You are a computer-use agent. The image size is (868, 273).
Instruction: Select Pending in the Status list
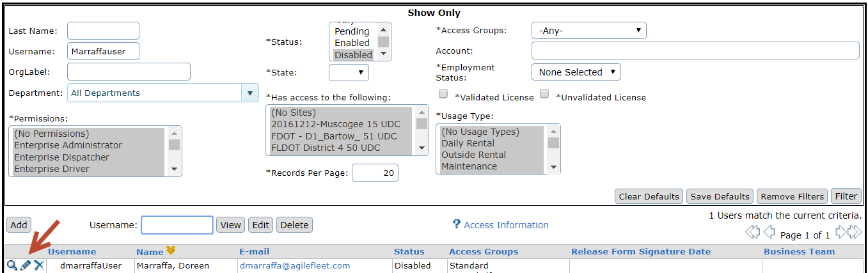click(352, 31)
